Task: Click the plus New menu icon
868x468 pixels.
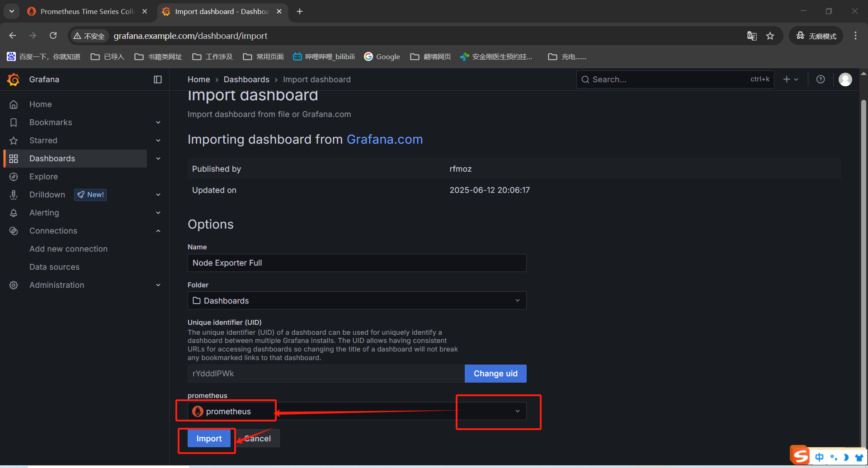Action: 791,80
